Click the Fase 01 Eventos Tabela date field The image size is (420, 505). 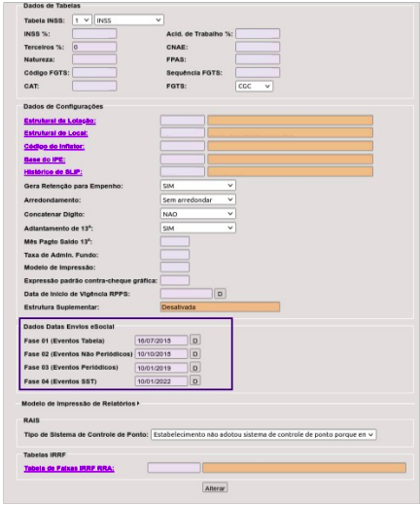tap(161, 341)
